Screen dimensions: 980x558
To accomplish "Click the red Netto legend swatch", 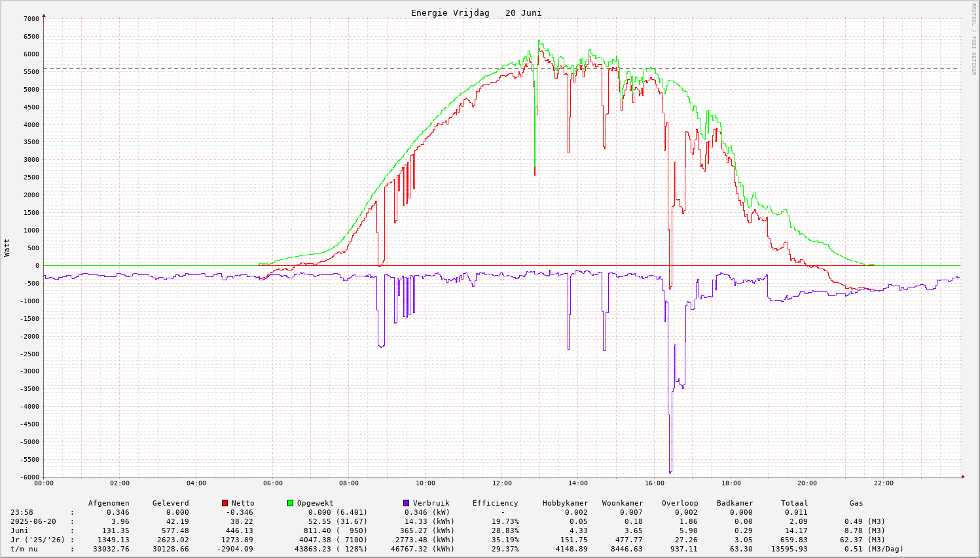I will [x=225, y=503].
